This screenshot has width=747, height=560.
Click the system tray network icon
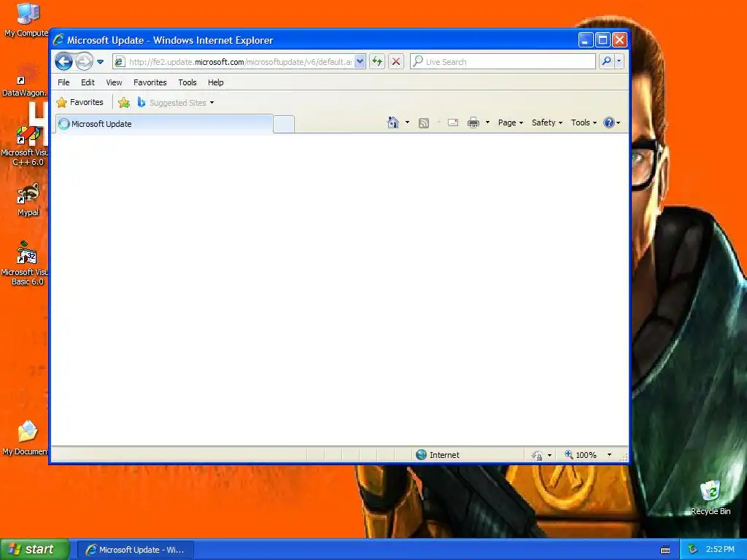pyautogui.click(x=693, y=550)
